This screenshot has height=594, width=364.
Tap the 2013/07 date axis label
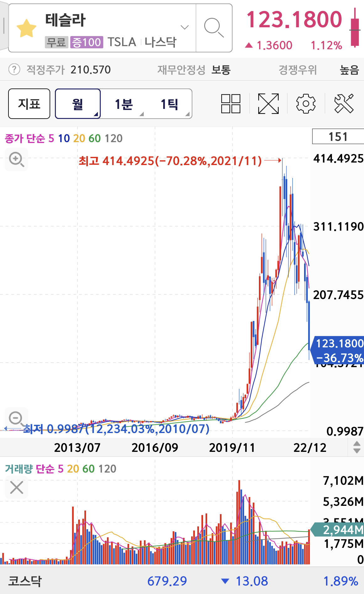77,448
